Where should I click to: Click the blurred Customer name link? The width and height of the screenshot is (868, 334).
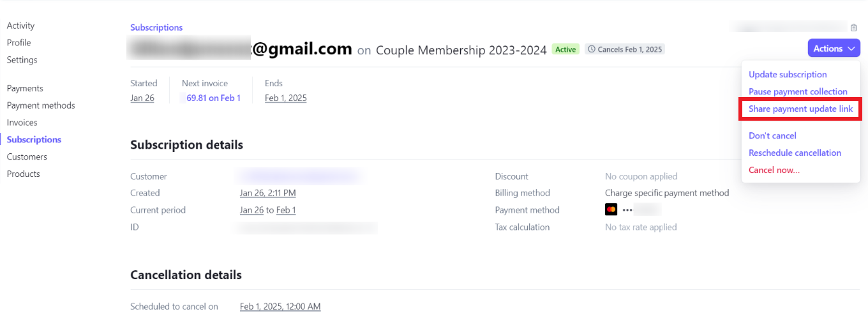pyautogui.click(x=301, y=176)
